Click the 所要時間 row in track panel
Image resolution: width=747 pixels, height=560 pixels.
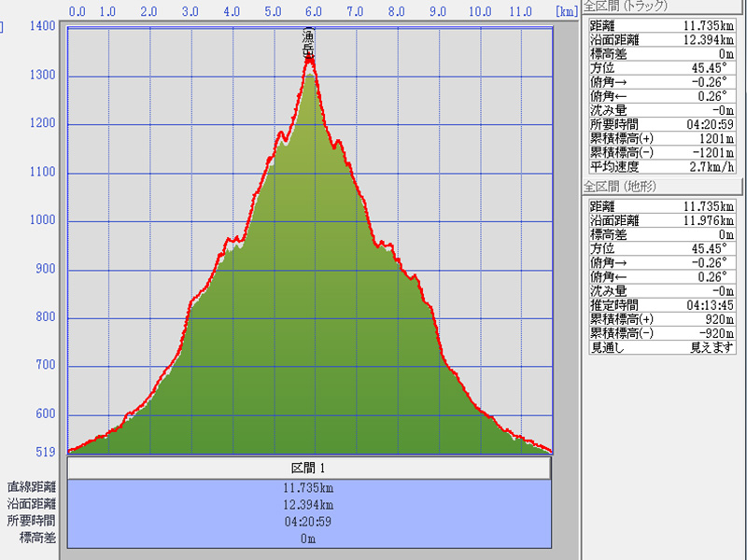[x=663, y=124]
